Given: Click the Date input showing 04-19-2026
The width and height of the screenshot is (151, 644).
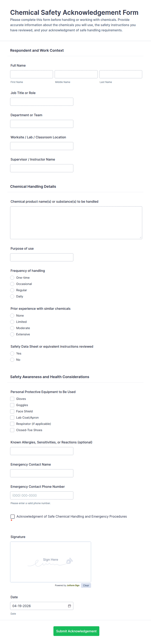Looking at the screenshot, I should (42, 606).
